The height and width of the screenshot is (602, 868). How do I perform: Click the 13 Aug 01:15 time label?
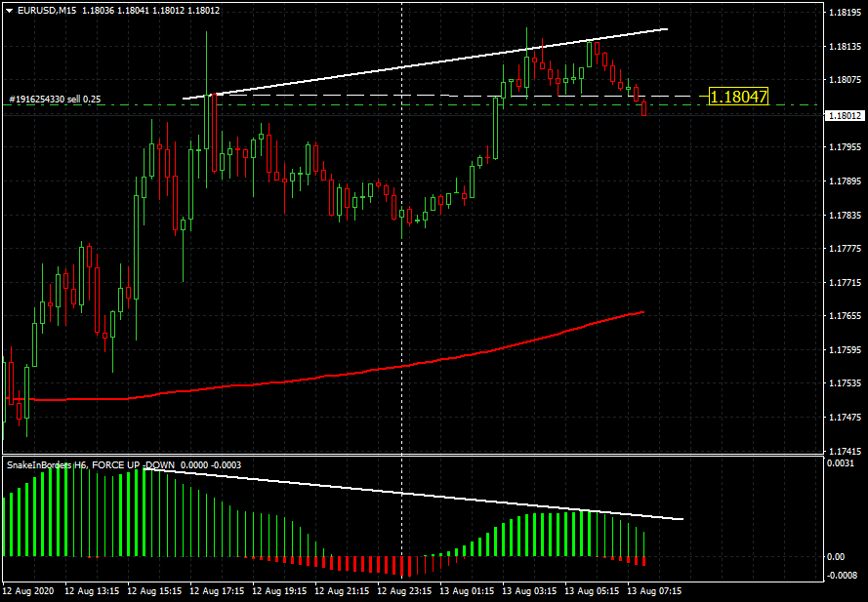pyautogui.click(x=468, y=591)
